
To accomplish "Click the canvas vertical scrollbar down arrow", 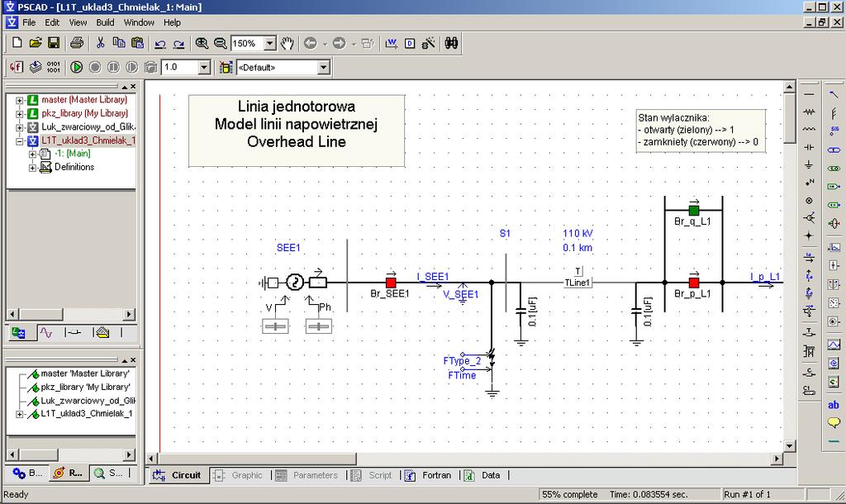I will coord(789,445).
